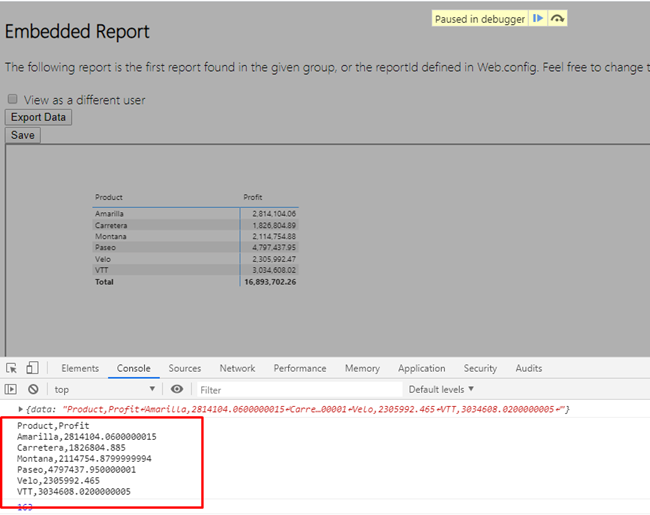The image size is (650, 515).
Task: Click the Product column header
Action: [x=109, y=197]
